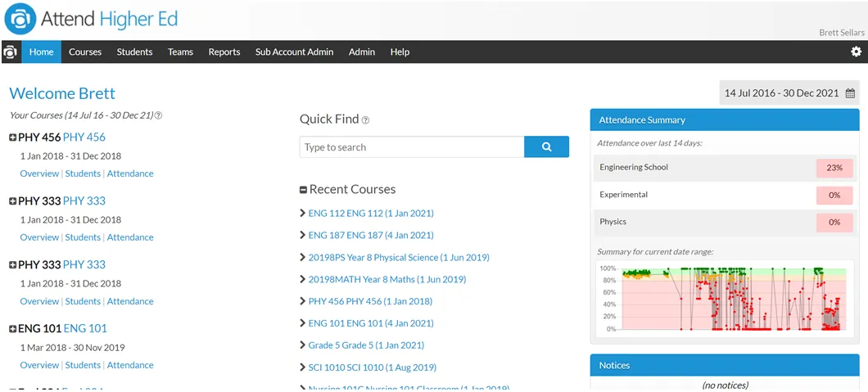Image resolution: width=868 pixels, height=392 pixels.
Task: Open Sub Account Admin menu
Action: click(295, 52)
